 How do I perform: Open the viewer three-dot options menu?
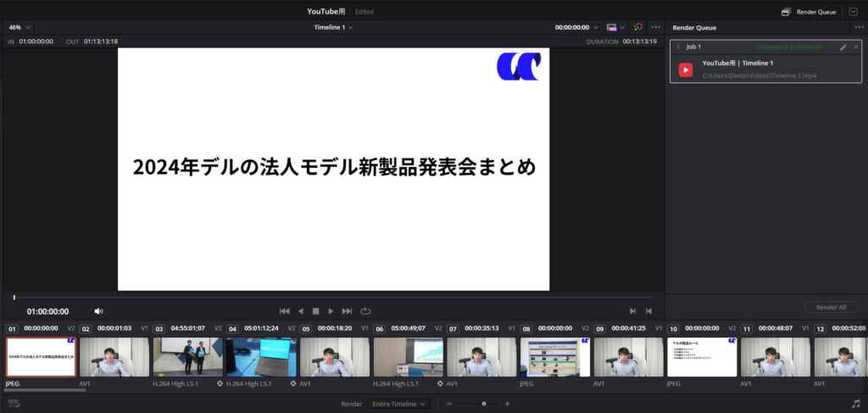click(x=655, y=27)
